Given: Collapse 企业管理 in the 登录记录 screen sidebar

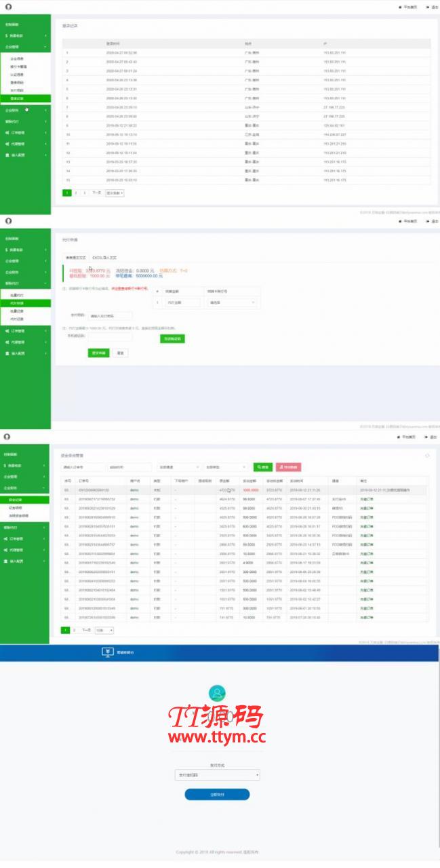Looking at the screenshot, I should click(x=25, y=47).
